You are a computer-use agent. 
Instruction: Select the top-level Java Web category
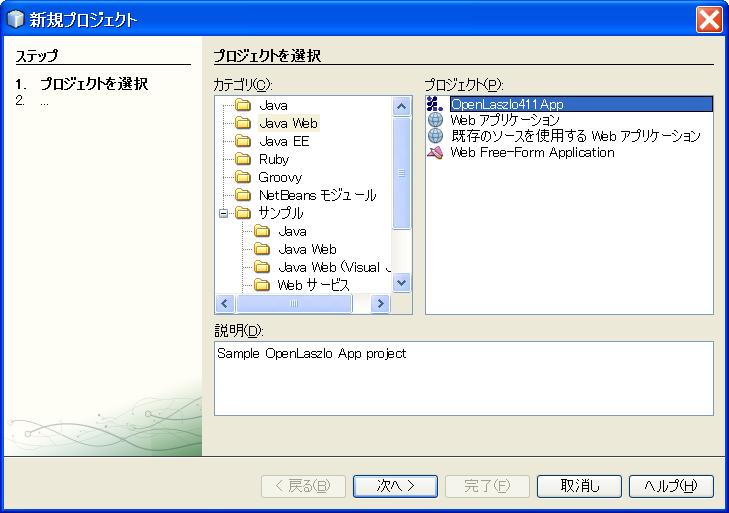tap(288, 123)
